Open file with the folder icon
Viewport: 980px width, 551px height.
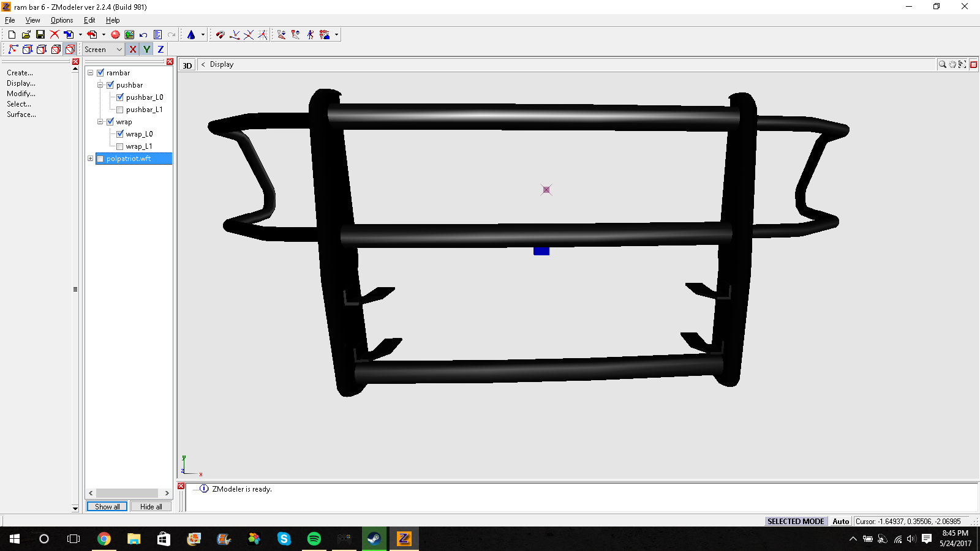(26, 35)
